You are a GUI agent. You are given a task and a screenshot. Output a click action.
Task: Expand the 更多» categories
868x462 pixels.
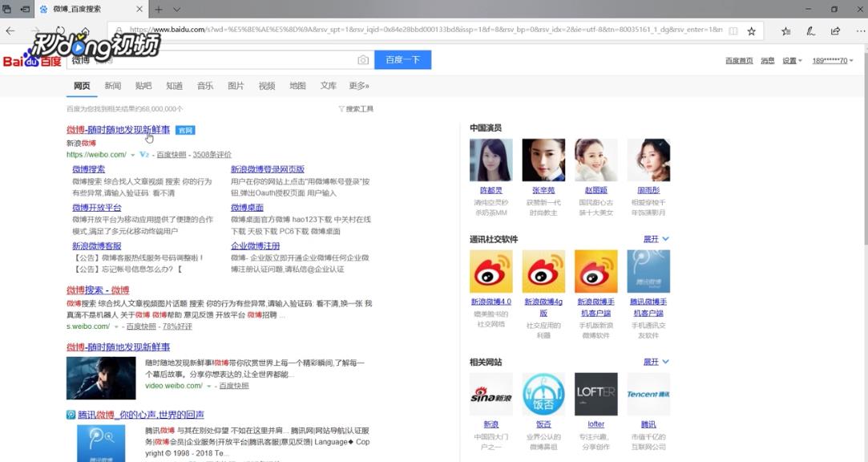[359, 86]
